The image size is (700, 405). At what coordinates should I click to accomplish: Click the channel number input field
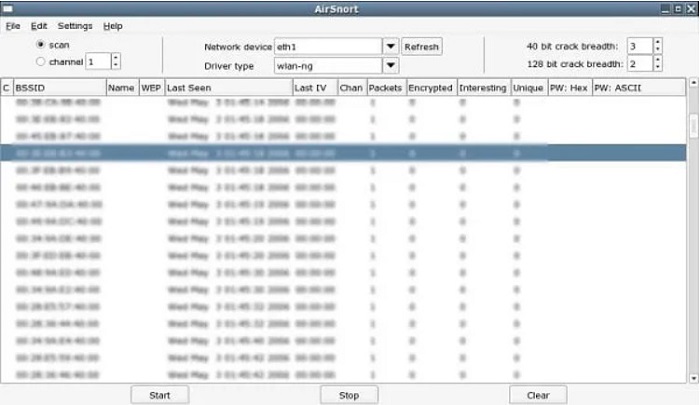coord(98,62)
